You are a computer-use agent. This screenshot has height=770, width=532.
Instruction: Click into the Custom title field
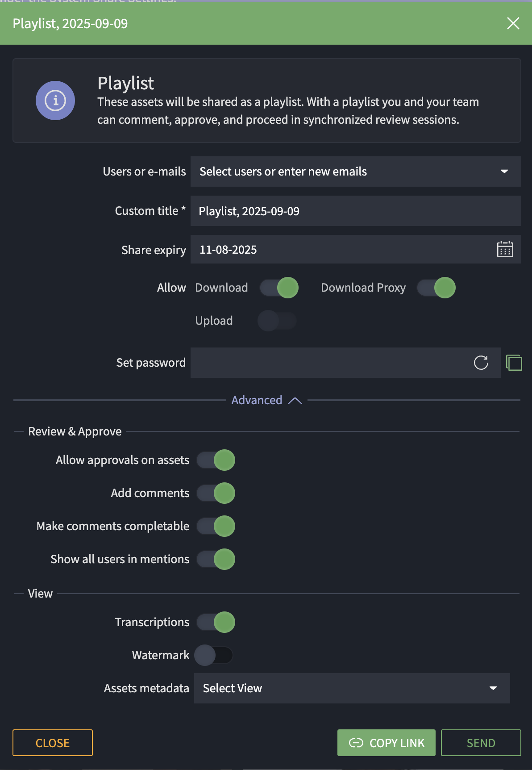pyautogui.click(x=355, y=211)
